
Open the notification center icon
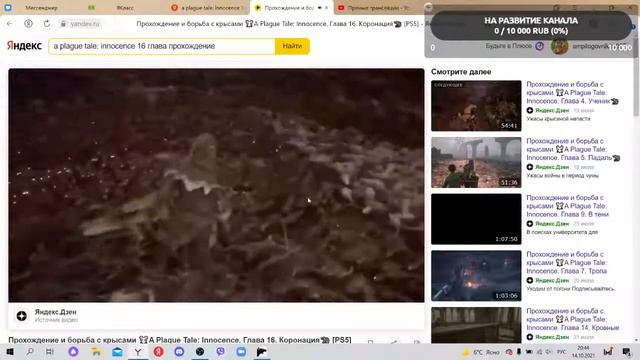coord(627,352)
